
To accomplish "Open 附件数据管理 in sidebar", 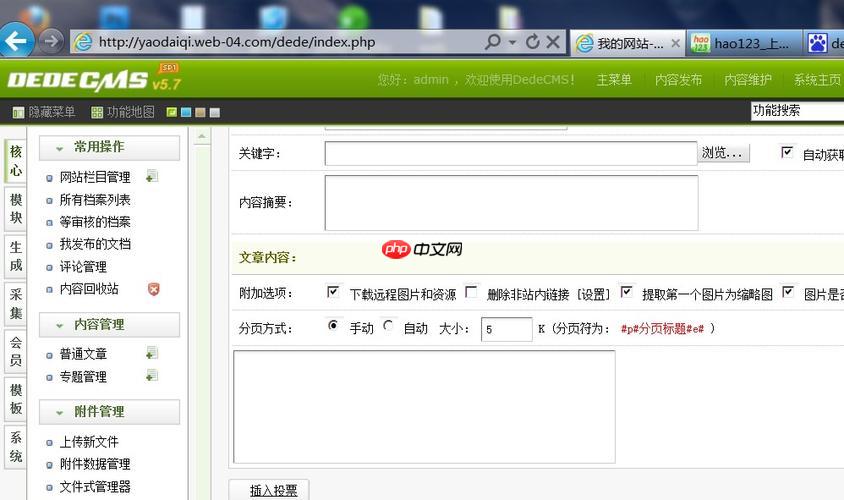I will [95, 464].
